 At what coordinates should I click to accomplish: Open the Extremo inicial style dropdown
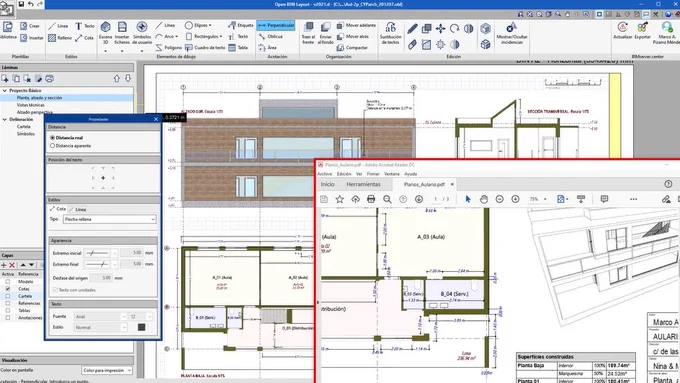(101, 252)
